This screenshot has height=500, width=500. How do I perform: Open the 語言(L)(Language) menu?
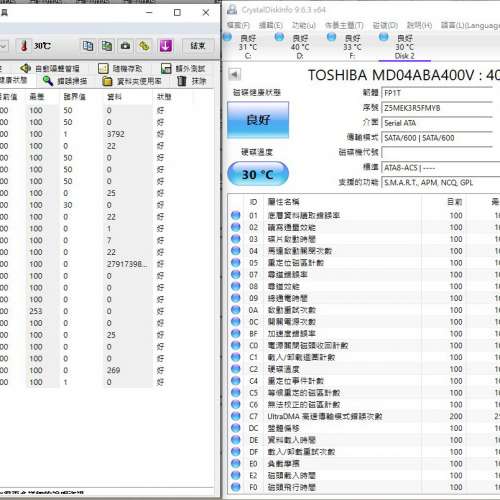470,25
